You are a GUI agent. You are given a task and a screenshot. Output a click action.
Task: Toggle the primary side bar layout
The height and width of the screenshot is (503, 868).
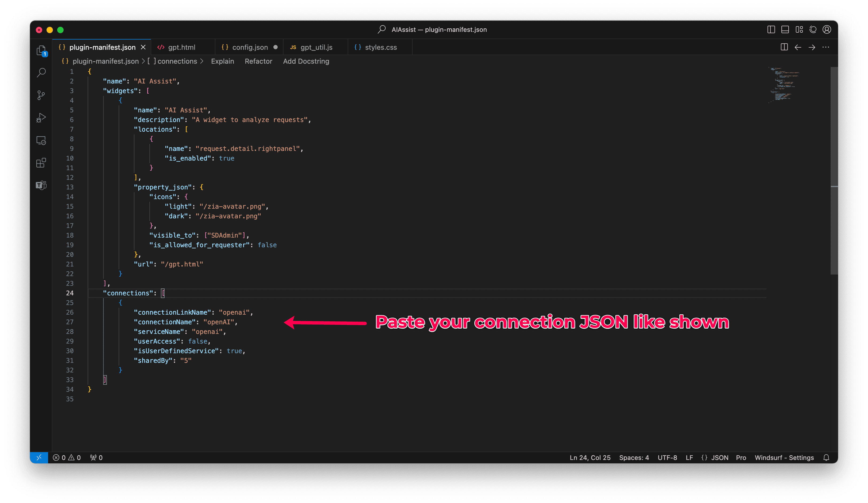(771, 30)
